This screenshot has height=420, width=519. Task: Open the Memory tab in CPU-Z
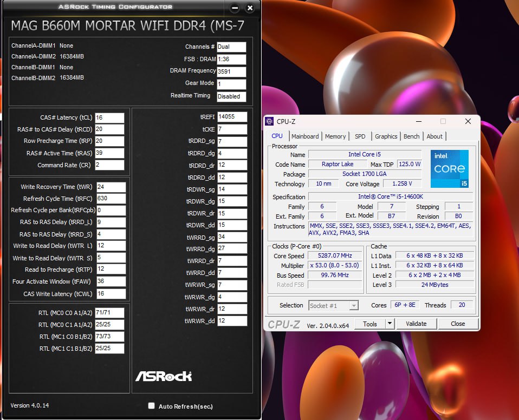coord(335,136)
